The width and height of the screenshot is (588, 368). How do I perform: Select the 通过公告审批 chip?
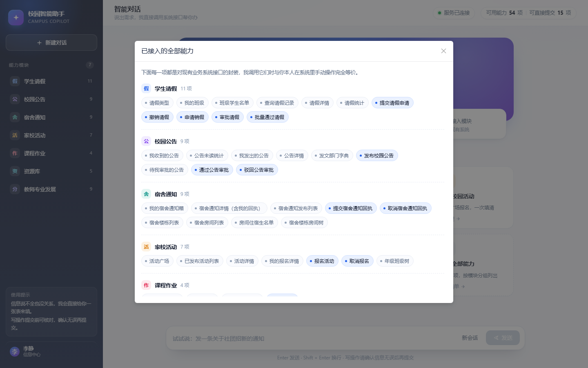[212, 170]
